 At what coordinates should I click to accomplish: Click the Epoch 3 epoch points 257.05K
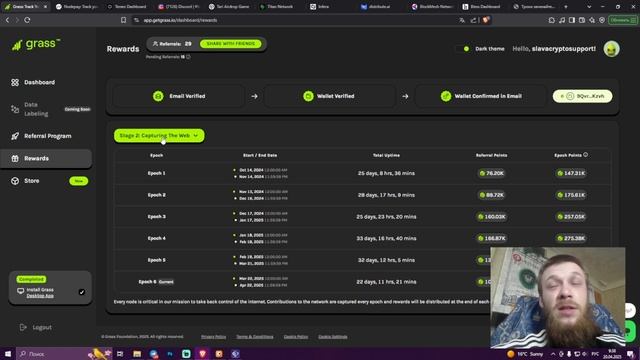click(571, 217)
